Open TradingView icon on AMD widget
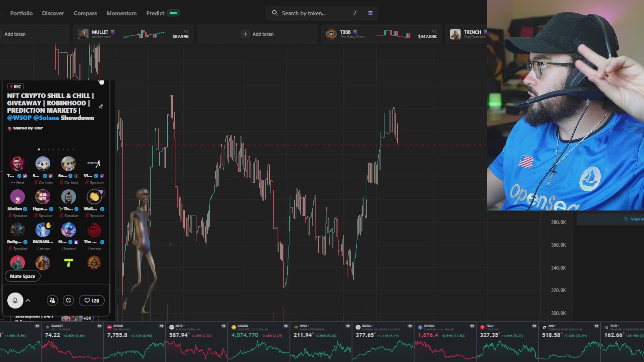 click(x=596, y=326)
